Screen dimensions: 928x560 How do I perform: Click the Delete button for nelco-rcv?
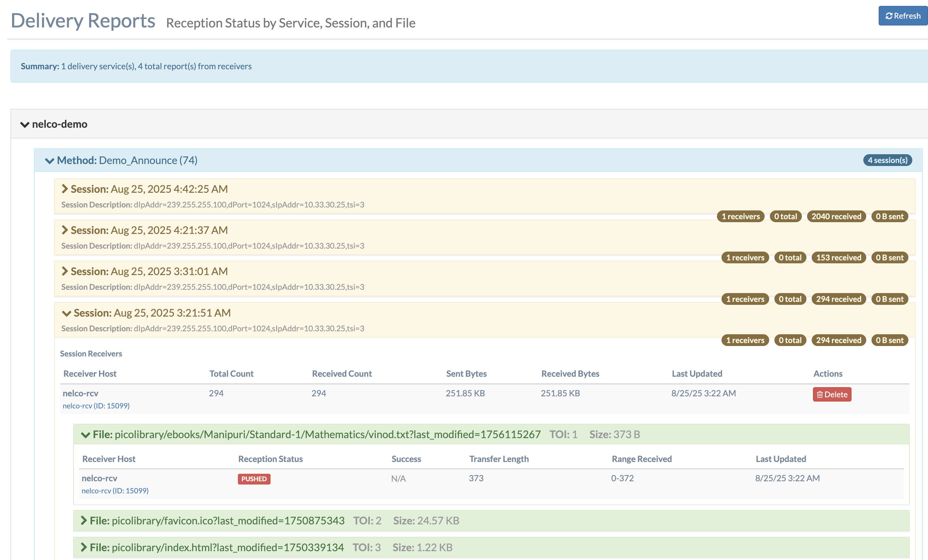coord(832,394)
